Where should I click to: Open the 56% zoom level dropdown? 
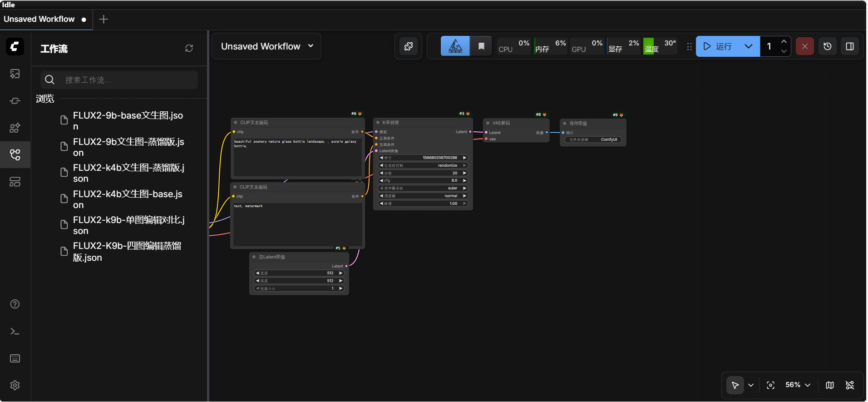pos(798,385)
